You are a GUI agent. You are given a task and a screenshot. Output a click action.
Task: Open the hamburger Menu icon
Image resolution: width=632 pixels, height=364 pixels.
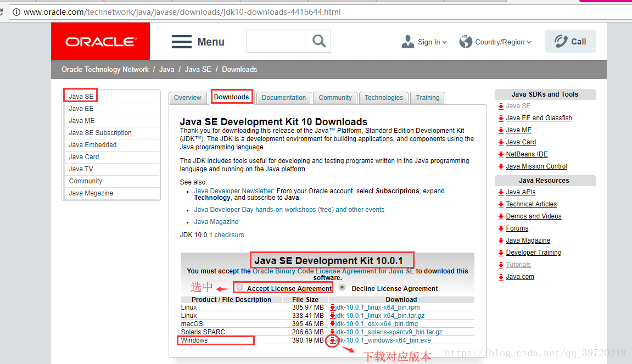point(181,42)
